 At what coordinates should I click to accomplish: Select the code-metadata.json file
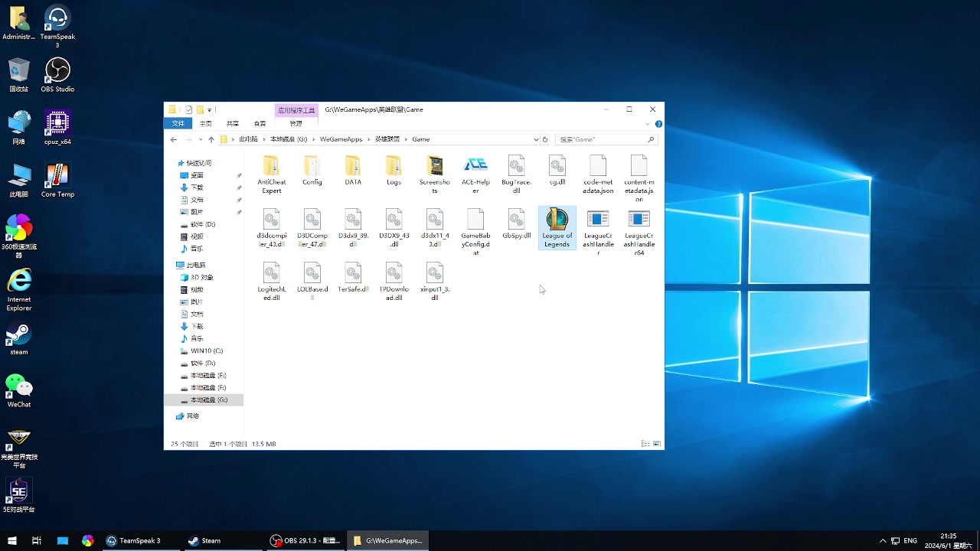598,174
